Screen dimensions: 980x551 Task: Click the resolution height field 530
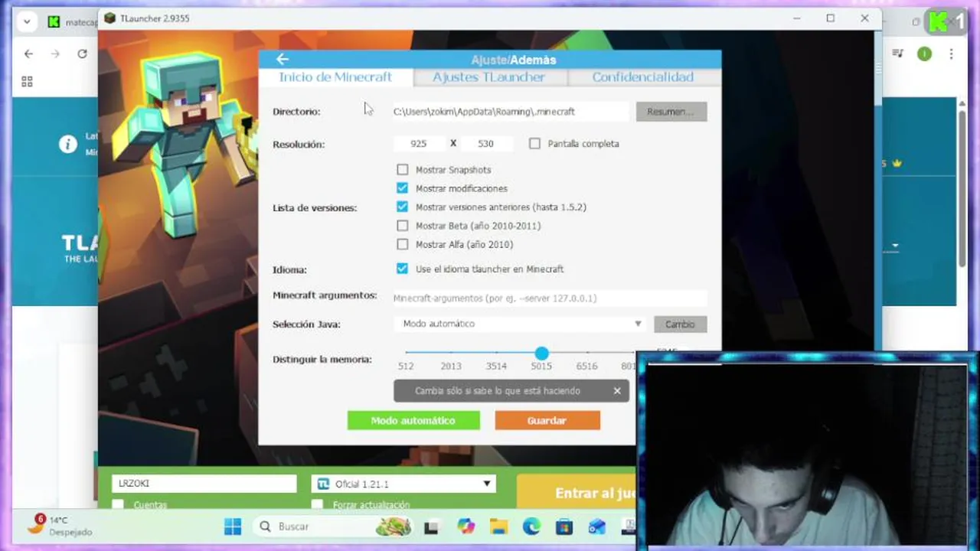click(x=485, y=144)
